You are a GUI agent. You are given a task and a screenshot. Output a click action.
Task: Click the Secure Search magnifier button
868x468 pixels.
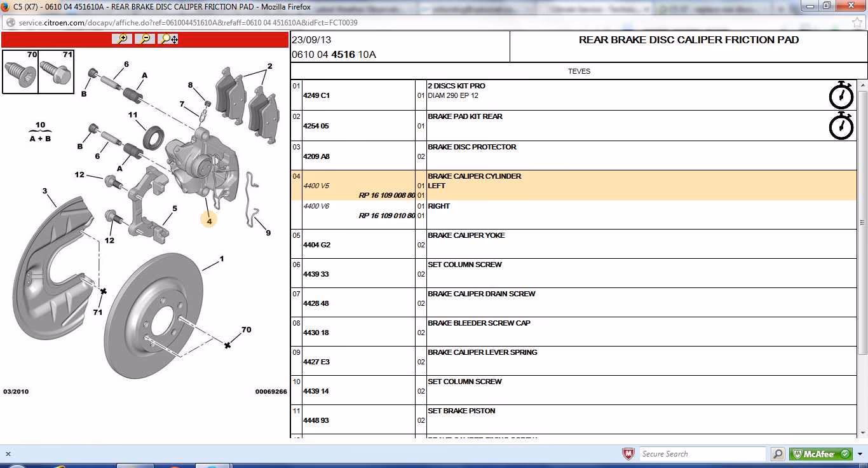tap(778, 454)
